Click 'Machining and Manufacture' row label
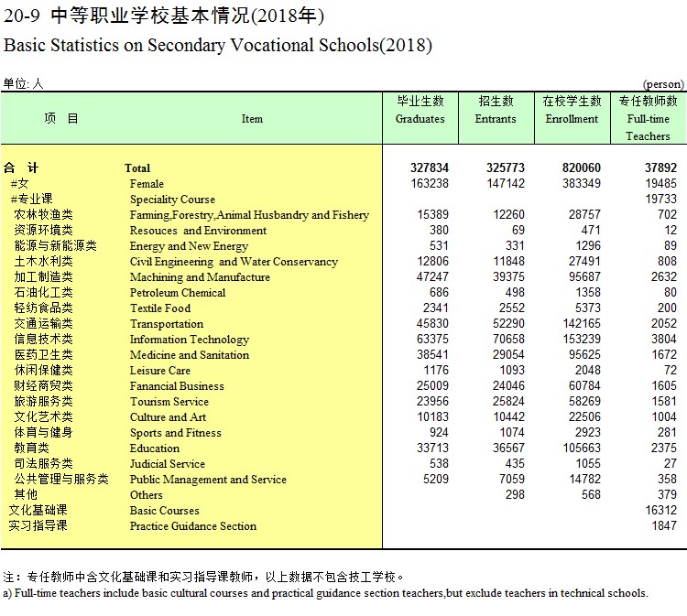The height and width of the screenshot is (616, 687). pos(200,277)
